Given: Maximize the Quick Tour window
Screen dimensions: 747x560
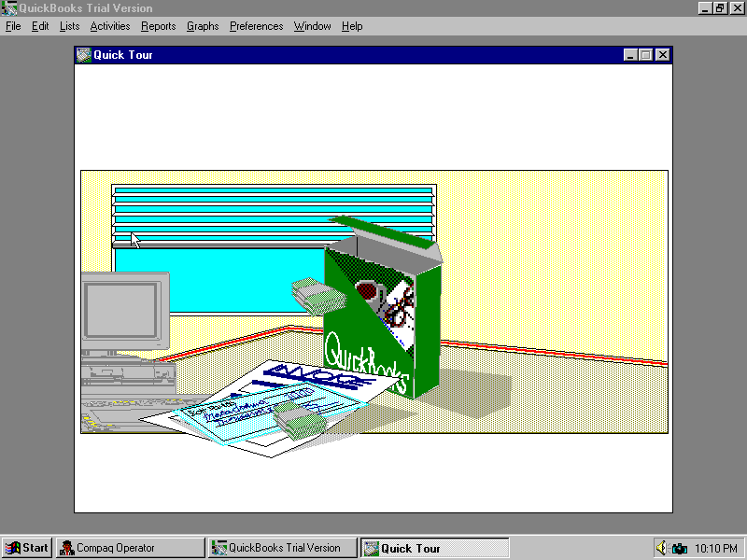Looking at the screenshot, I should [x=645, y=55].
